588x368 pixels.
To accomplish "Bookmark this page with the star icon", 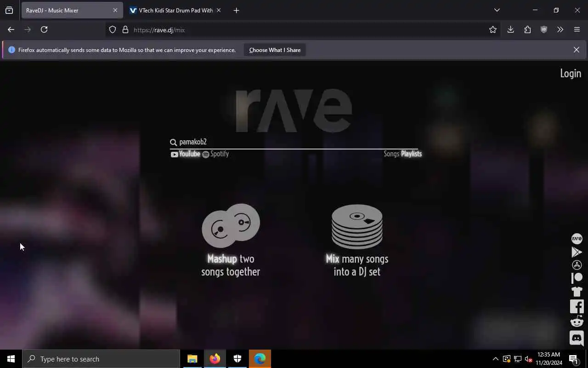I will click(x=493, y=29).
